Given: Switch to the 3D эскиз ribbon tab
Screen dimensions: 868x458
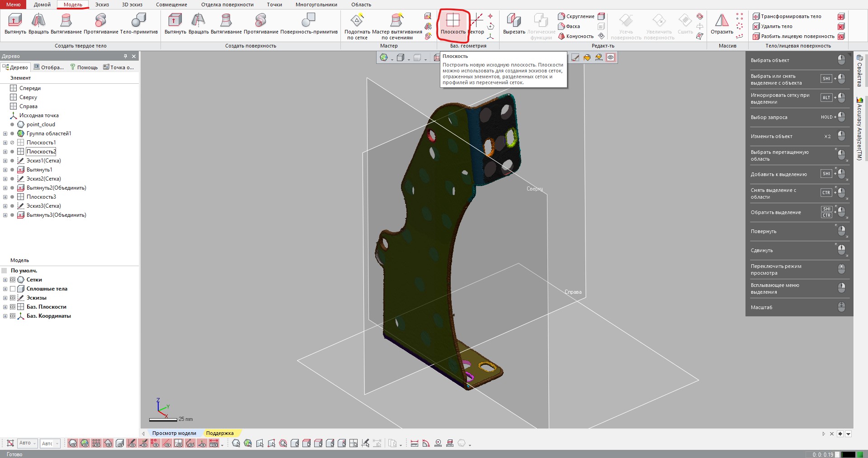Looking at the screenshot, I should click(132, 5).
